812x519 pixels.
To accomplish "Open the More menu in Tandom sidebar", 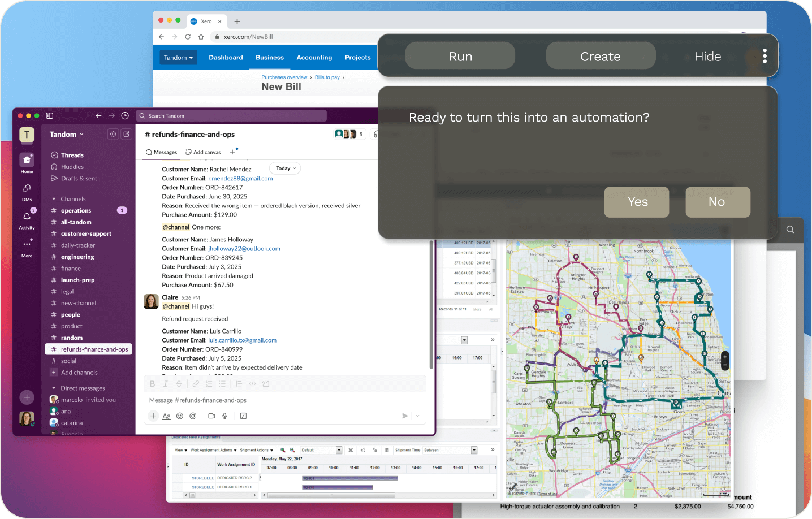I will pyautogui.click(x=27, y=248).
